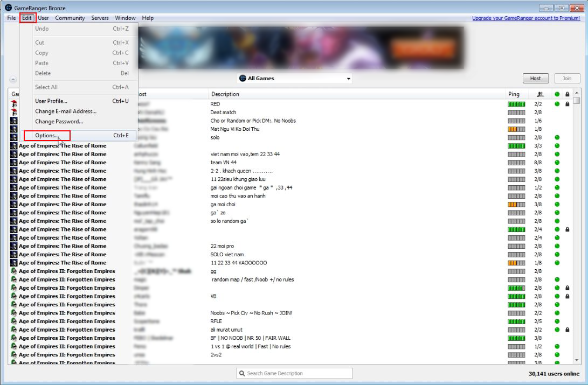Select 'random map / fast /Noob' game row
Screen dimensions: 588x385
tap(290, 279)
